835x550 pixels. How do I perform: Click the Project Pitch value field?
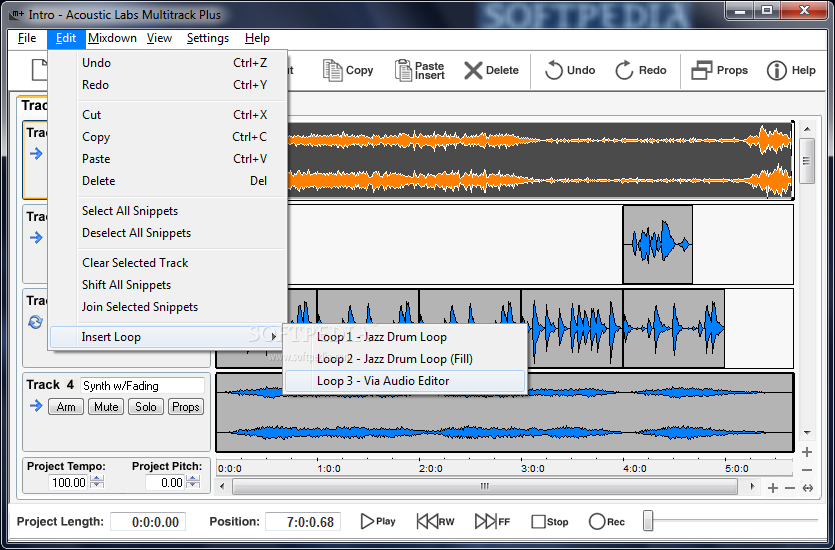(x=165, y=482)
